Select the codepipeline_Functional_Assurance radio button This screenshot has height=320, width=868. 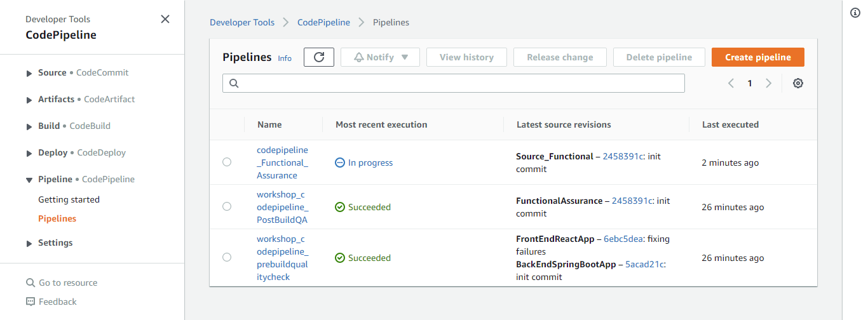227,163
